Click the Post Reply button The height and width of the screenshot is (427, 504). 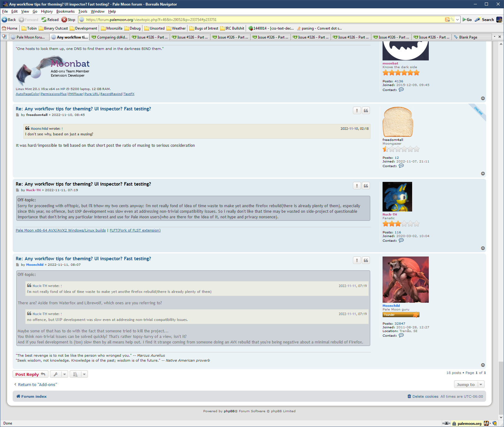click(x=30, y=374)
